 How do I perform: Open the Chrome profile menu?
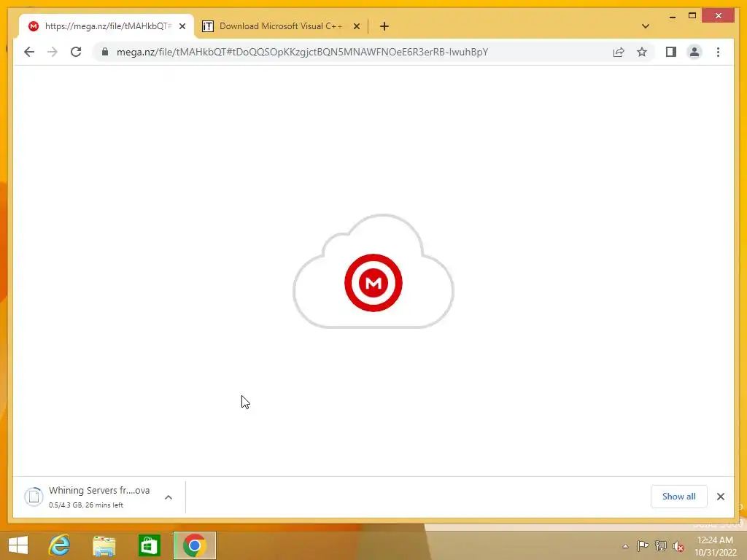(694, 52)
